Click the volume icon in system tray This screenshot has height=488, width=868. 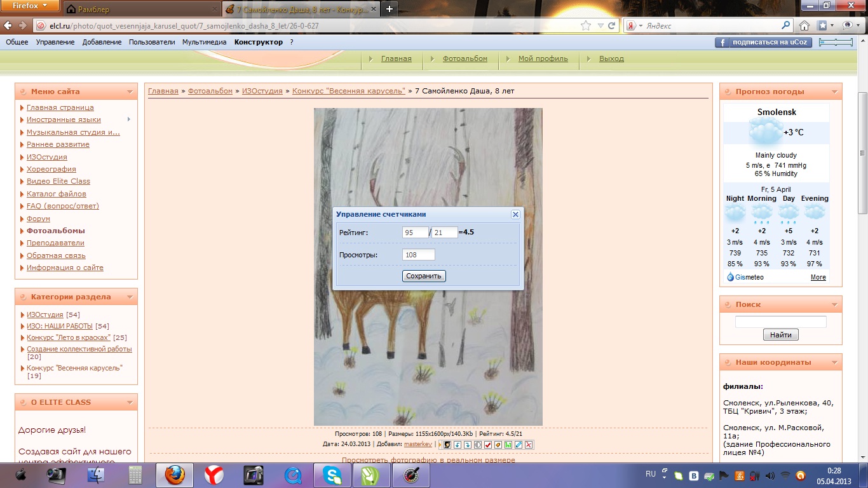(x=770, y=475)
